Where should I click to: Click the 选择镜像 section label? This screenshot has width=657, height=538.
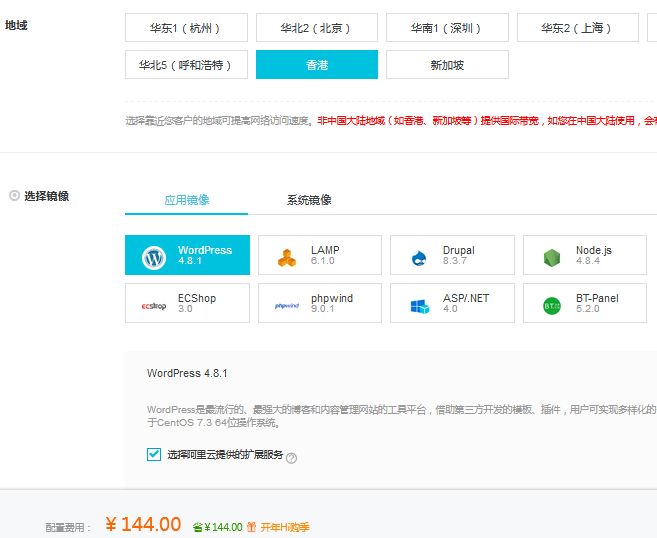47,196
